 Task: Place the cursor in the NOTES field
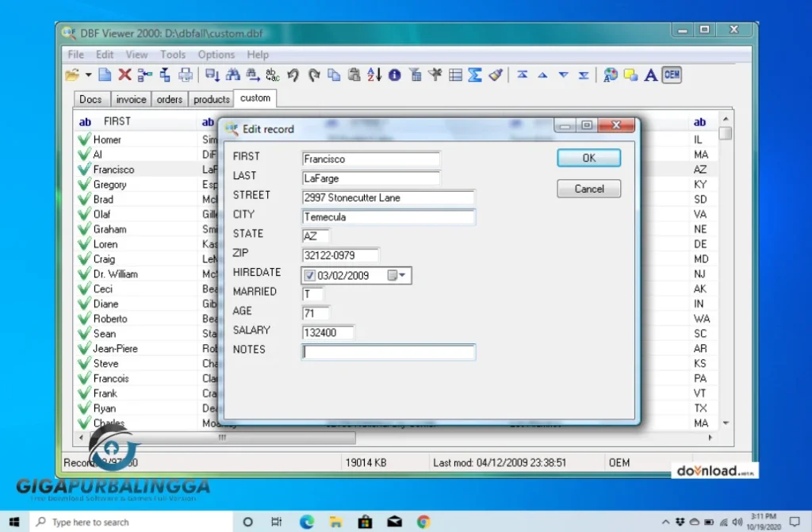point(388,352)
